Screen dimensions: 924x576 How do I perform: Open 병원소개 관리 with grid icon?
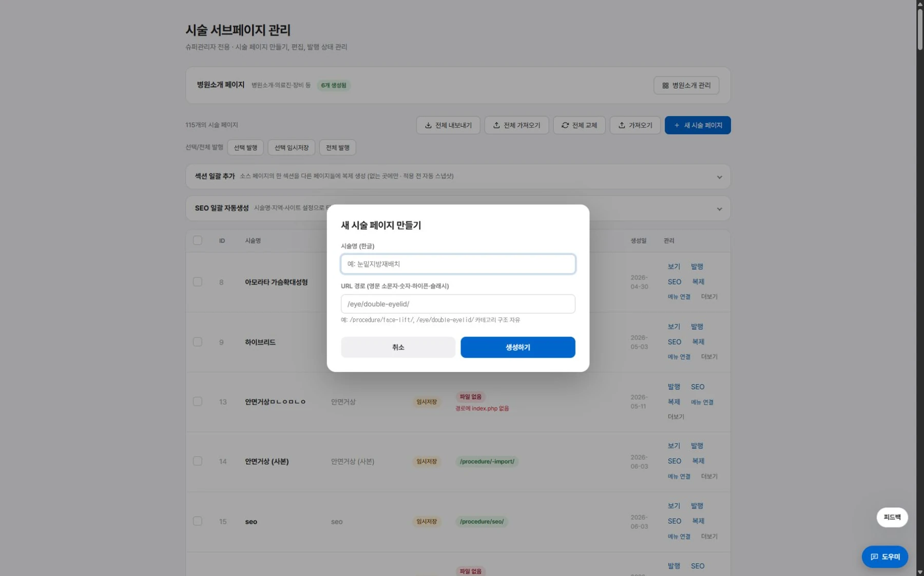click(686, 85)
